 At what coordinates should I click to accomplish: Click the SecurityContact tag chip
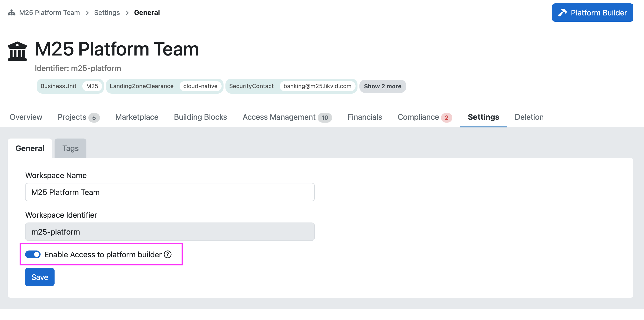coord(291,86)
